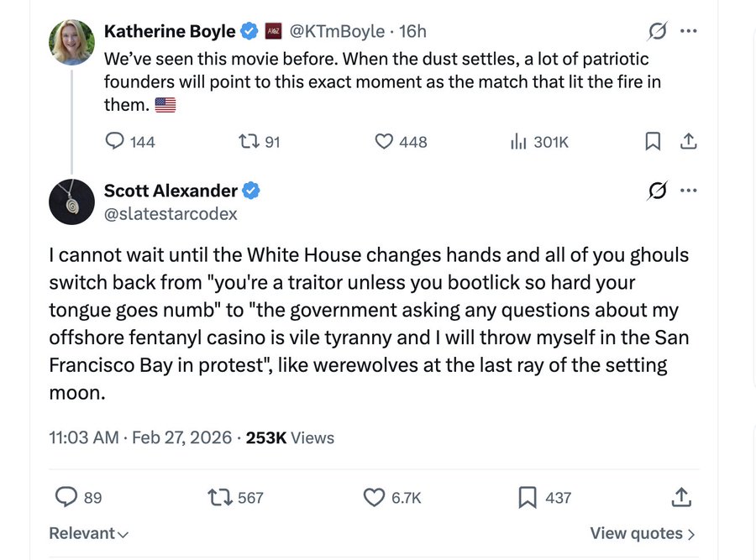The image size is (756, 560).
Task: Open more options on Katherine Boyle's tweet
Action: pyautogui.click(x=689, y=32)
